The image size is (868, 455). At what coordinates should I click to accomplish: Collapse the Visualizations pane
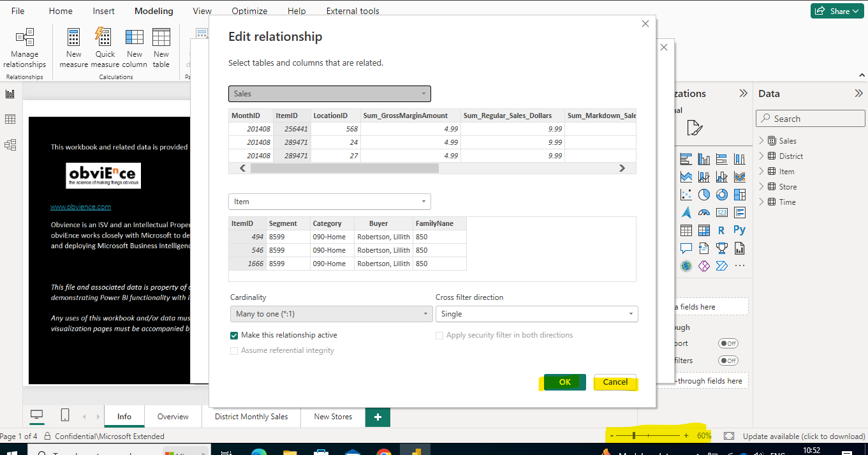point(743,93)
